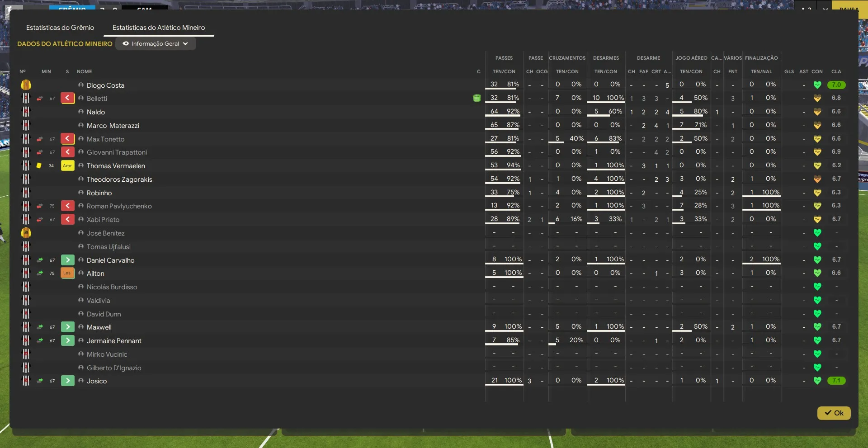The width and height of the screenshot is (868, 448).
Task: Click Naldo's striped kit icon
Action: (26, 112)
